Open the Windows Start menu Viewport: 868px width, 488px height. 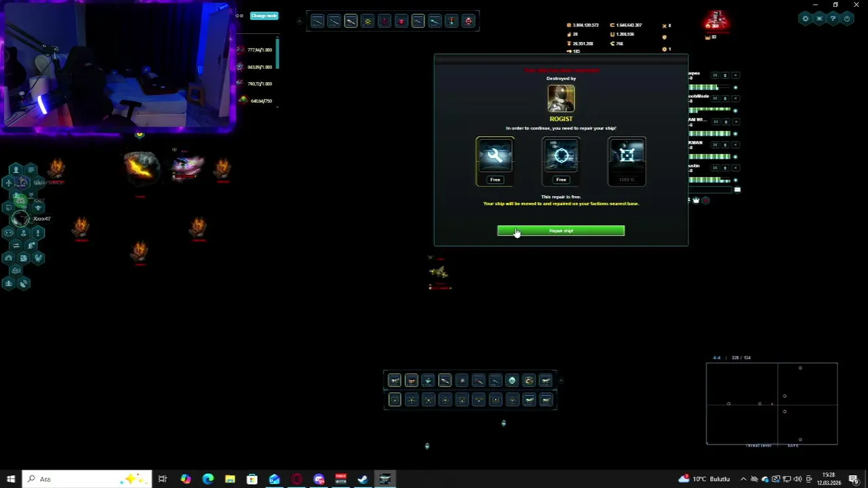(11, 479)
